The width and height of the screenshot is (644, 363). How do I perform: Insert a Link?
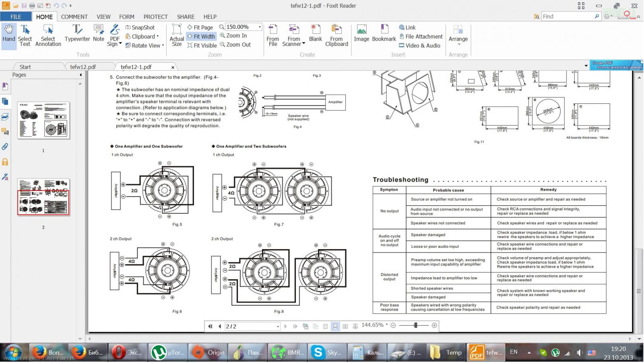[407, 27]
